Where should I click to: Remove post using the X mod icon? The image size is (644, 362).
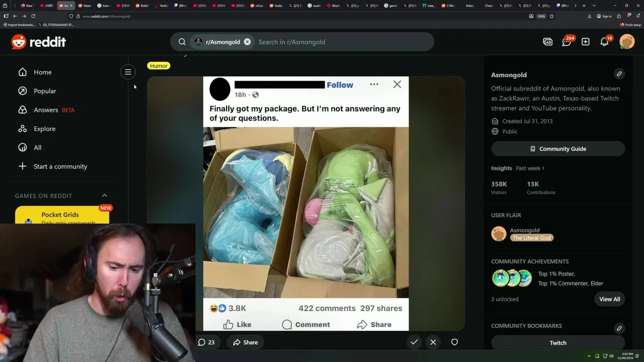[x=433, y=342]
